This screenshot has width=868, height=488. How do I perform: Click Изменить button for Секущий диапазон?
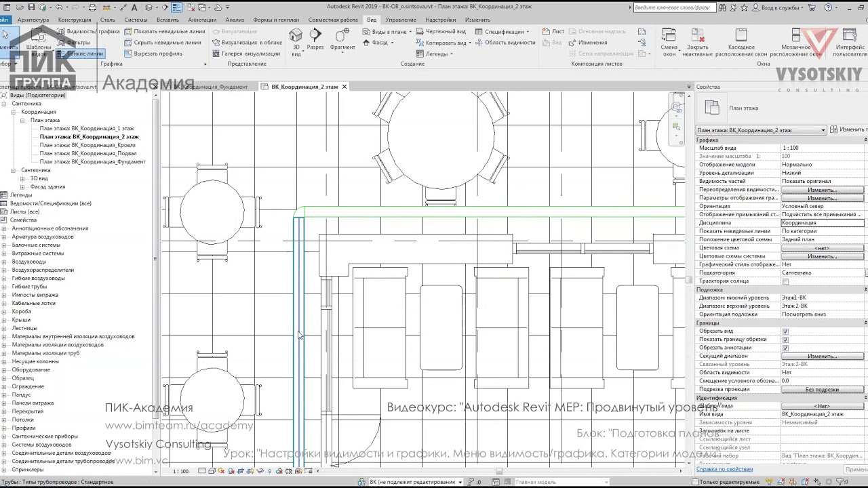[822, 356]
